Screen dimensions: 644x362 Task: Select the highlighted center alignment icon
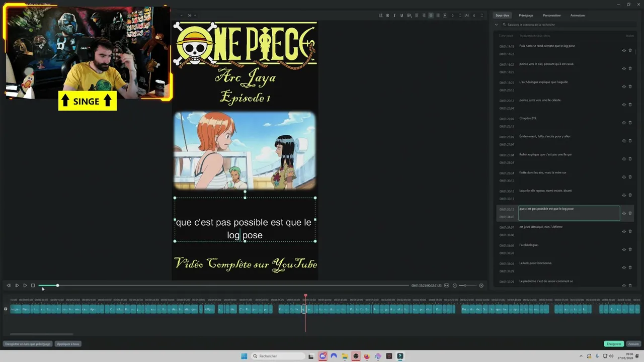431,16
